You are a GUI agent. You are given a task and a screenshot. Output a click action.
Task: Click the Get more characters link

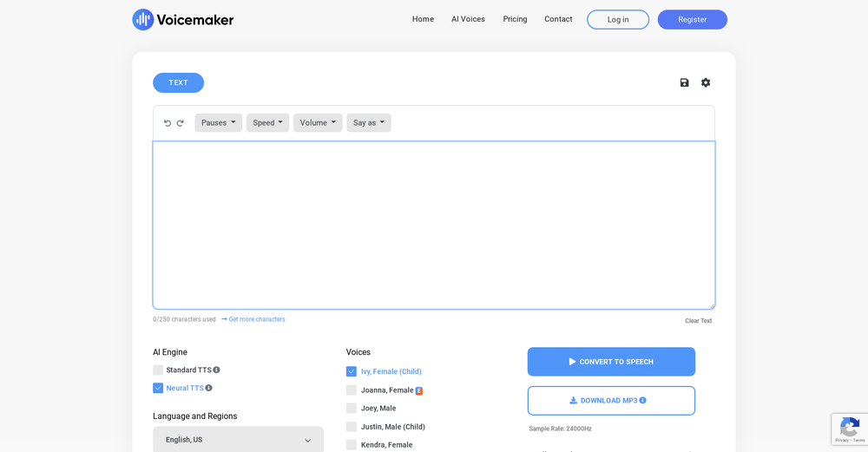(256, 319)
